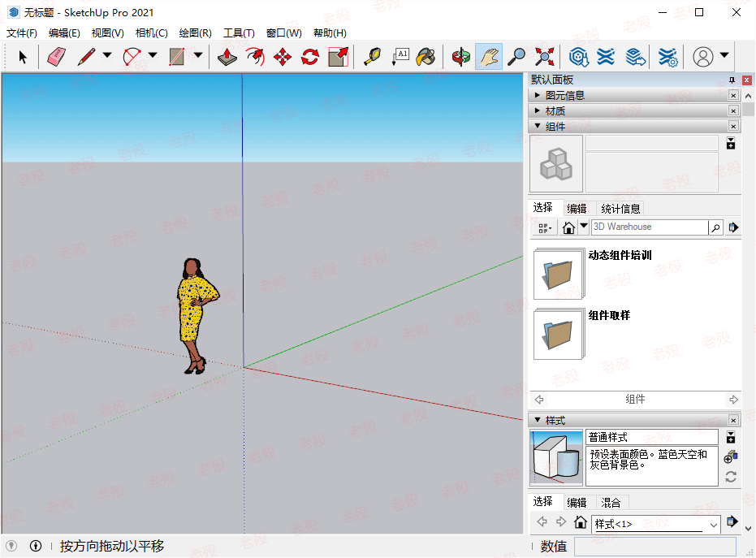Click create new style icon

731,456
